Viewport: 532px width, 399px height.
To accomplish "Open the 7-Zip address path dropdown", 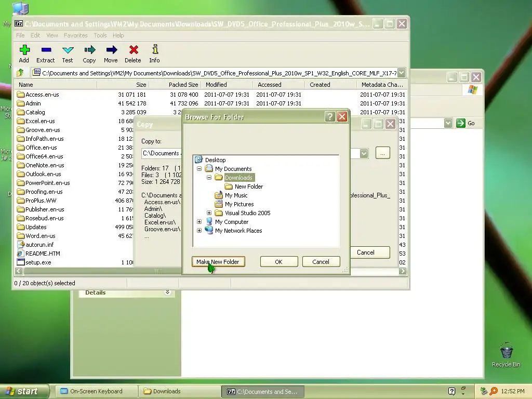I will point(402,73).
